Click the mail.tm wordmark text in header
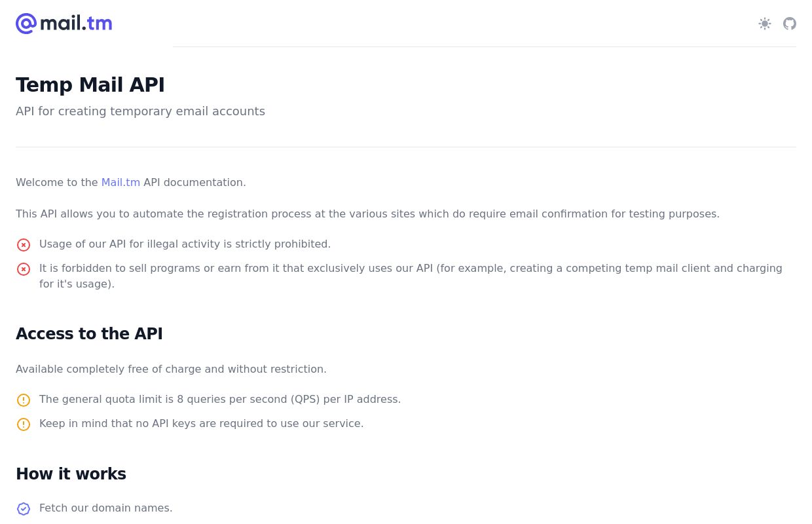 click(x=76, y=24)
